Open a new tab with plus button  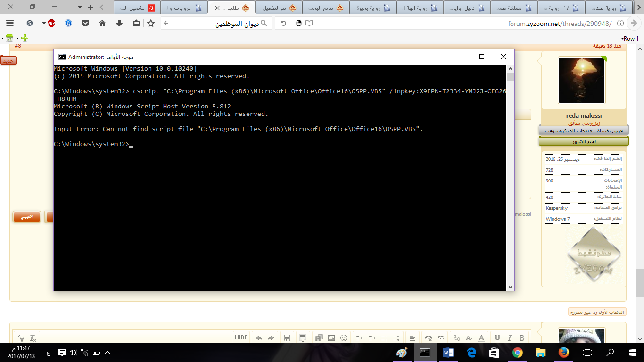[91, 8]
